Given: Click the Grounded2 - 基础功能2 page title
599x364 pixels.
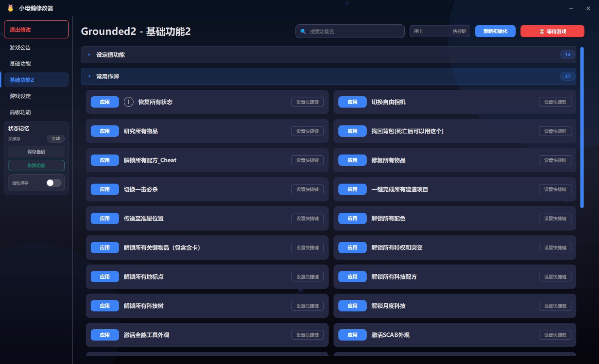Looking at the screenshot, I should (136, 31).
